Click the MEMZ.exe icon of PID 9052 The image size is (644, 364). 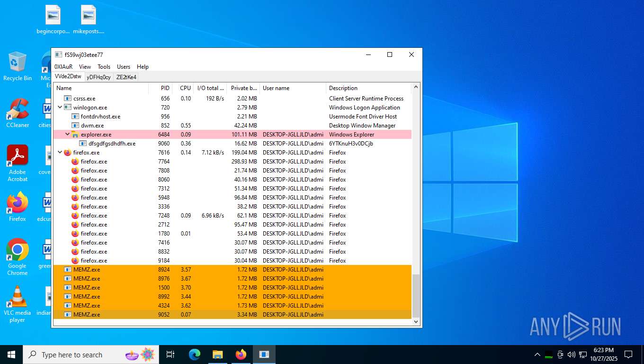coord(68,315)
